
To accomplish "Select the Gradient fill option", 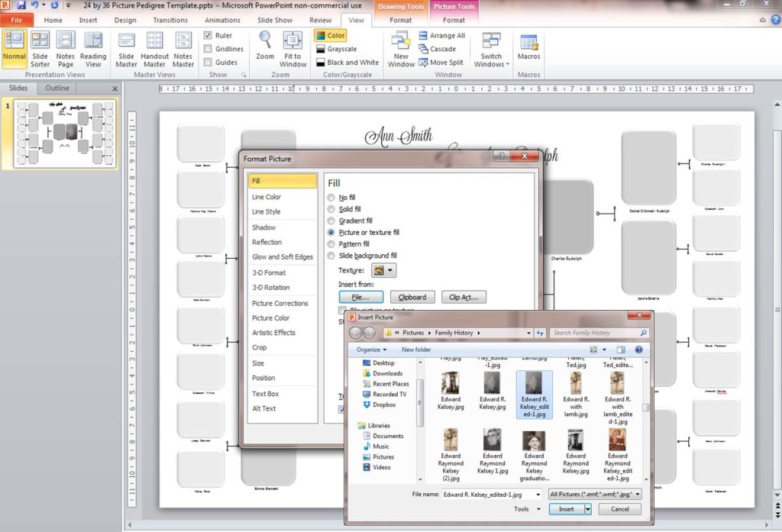I will pyautogui.click(x=331, y=221).
